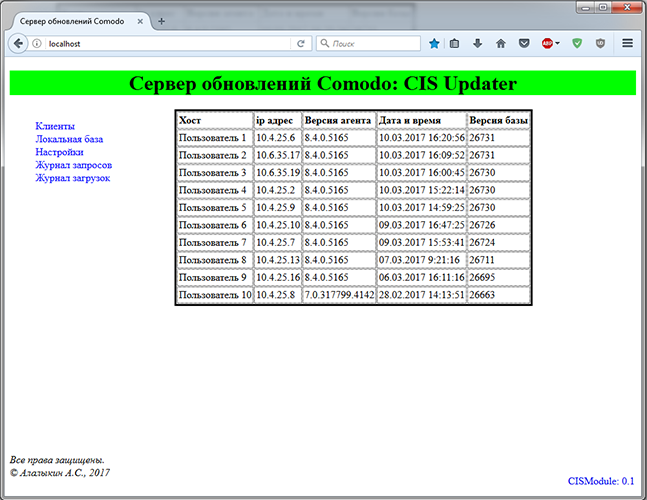The height and width of the screenshot is (500, 647).
Task: Open the Клиенты link
Action: coord(55,126)
